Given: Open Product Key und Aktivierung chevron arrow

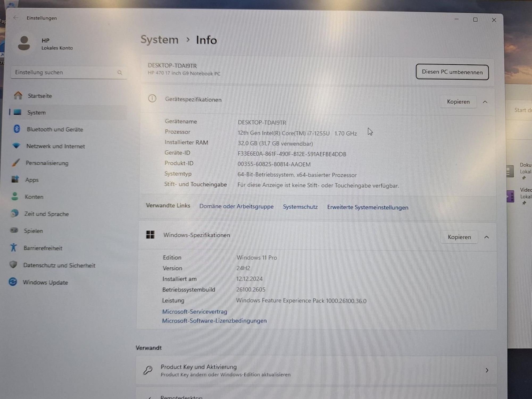Looking at the screenshot, I should (487, 370).
